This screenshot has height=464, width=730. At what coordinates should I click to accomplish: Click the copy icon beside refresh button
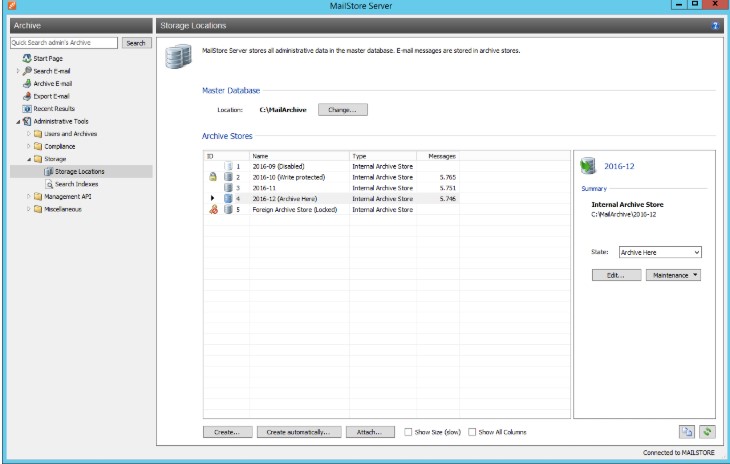(687, 432)
